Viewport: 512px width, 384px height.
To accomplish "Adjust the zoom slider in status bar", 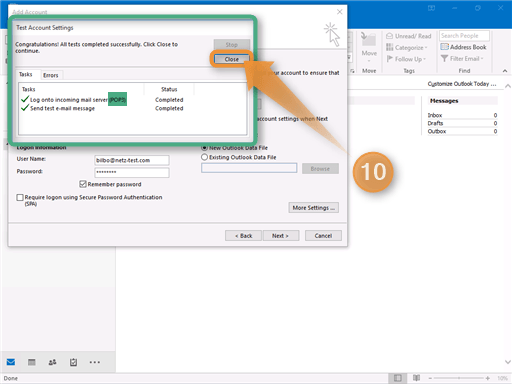I will (x=459, y=378).
